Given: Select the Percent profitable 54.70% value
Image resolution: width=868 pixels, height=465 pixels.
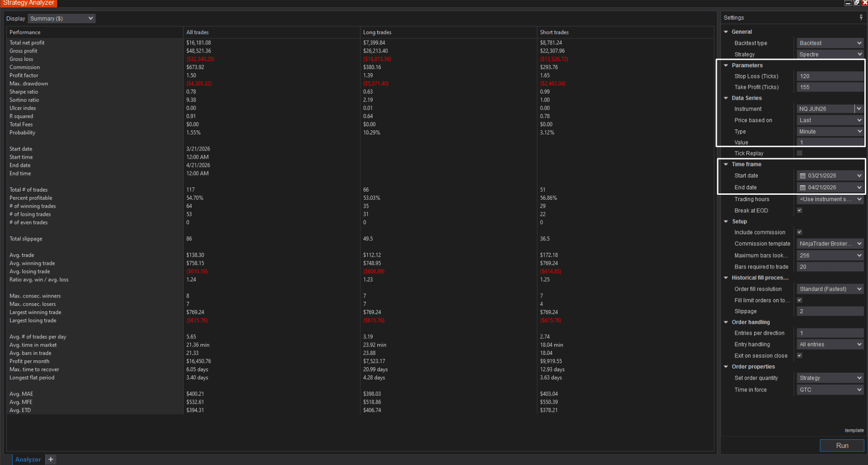Looking at the screenshot, I should pos(195,198).
